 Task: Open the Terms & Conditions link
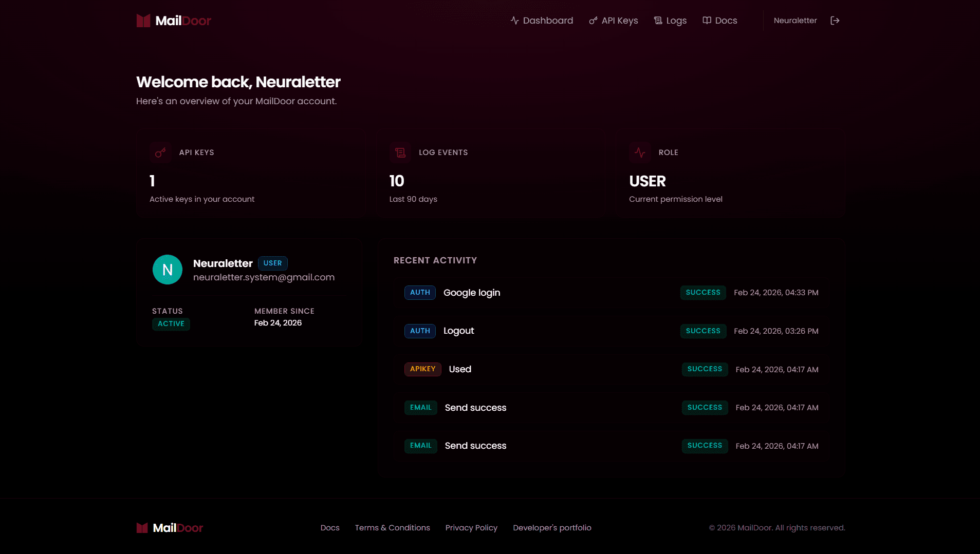[x=392, y=528]
